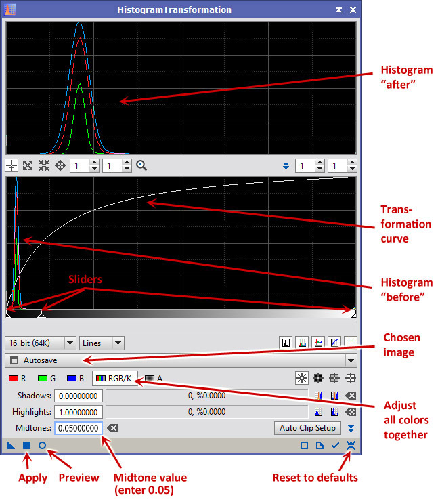Click the blue circle Real-Time Preview icon

coord(43,446)
